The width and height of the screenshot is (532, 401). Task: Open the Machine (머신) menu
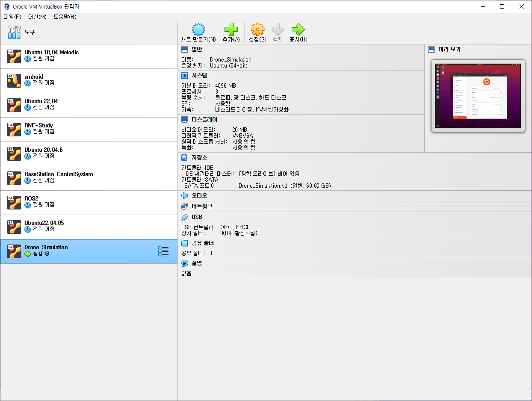(37, 17)
